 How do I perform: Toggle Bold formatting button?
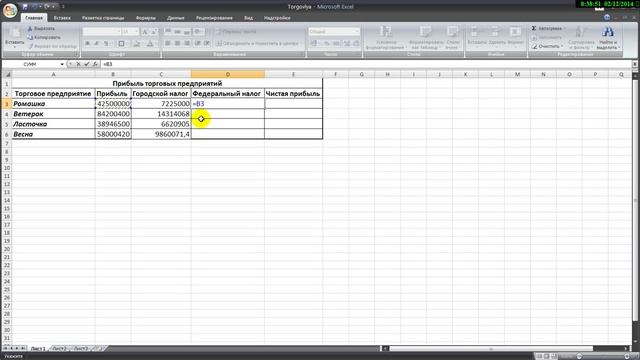click(87, 43)
